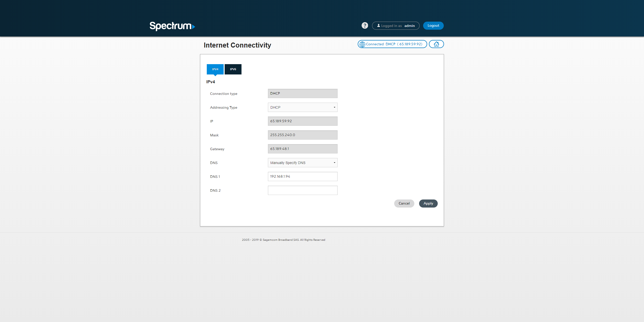Image resolution: width=644 pixels, height=322 pixels.
Task: Select the IPV4 tab
Action: pyautogui.click(x=215, y=69)
